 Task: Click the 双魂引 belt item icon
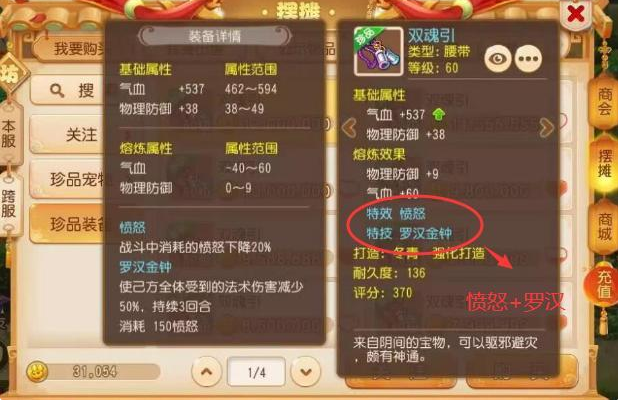tap(378, 51)
